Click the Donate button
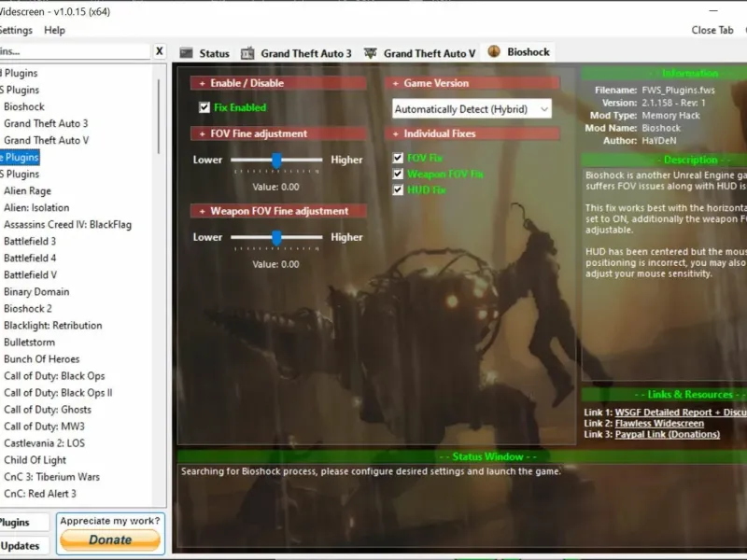747x560 pixels. [110, 539]
